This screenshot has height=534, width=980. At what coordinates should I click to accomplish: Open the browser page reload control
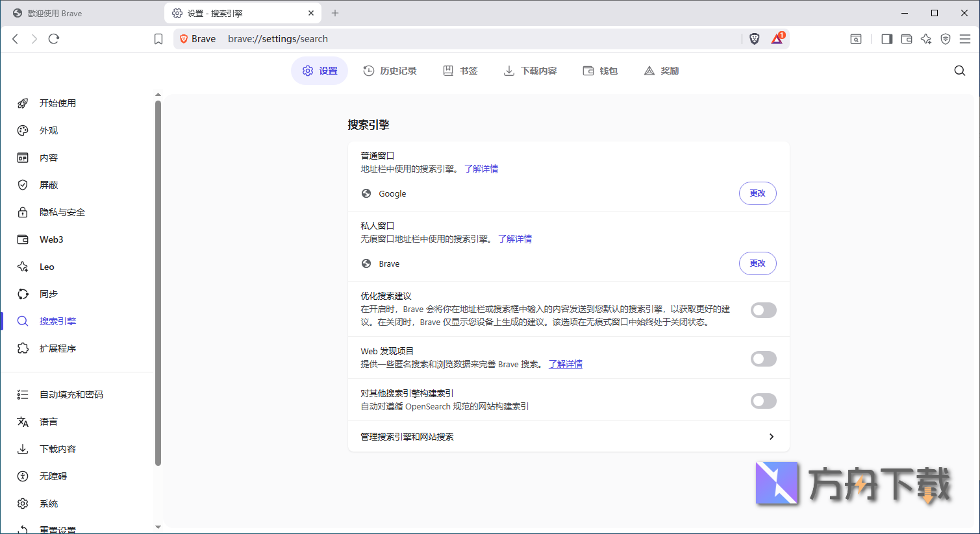click(x=53, y=38)
